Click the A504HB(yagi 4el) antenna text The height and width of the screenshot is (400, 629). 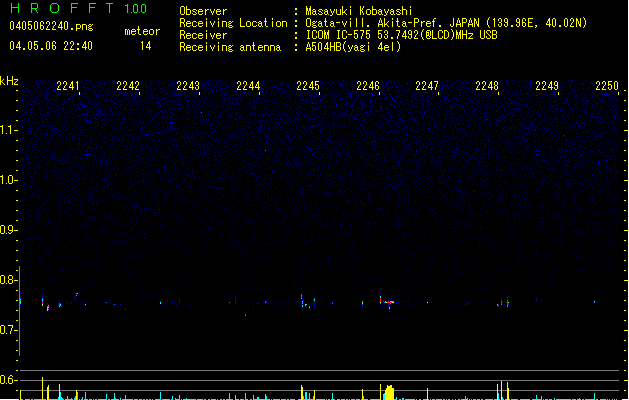tap(353, 47)
